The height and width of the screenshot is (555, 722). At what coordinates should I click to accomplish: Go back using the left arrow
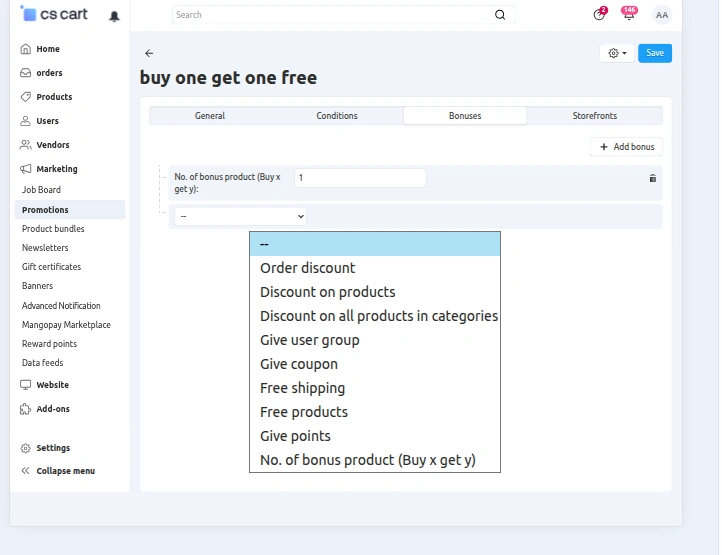point(149,53)
